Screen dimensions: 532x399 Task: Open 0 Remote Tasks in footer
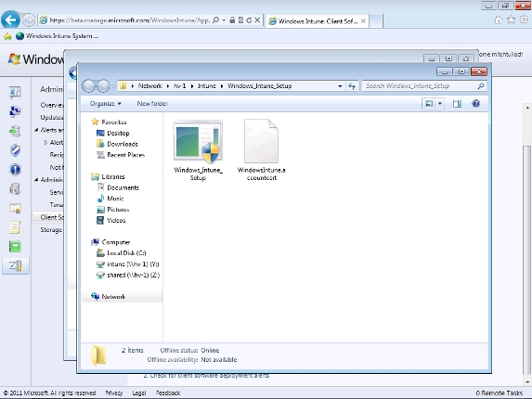500,393
